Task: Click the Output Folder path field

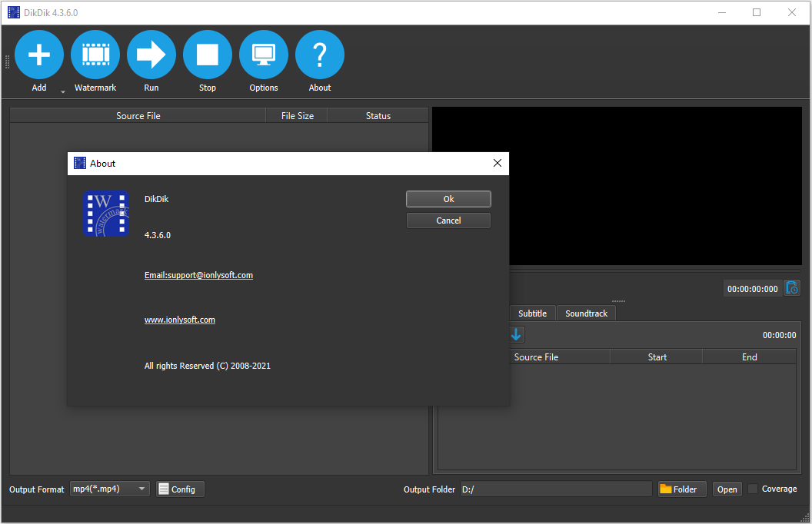Action: pyautogui.click(x=556, y=489)
